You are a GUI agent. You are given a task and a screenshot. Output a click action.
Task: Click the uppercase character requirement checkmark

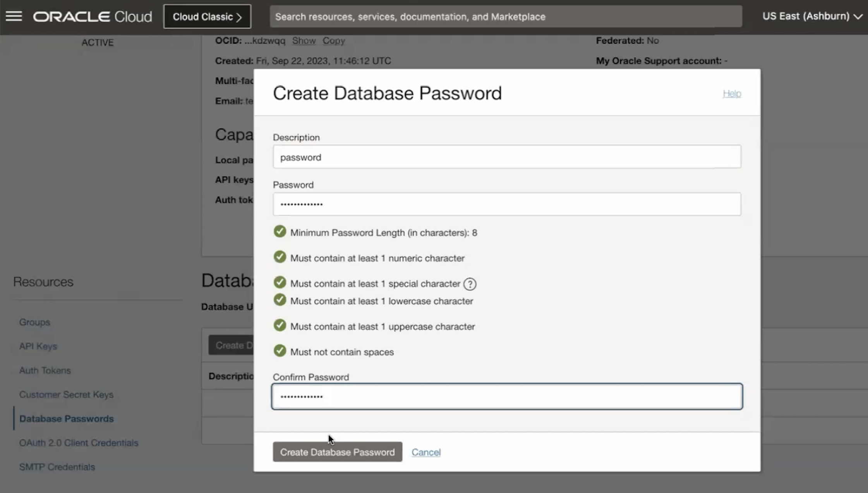pyautogui.click(x=280, y=325)
